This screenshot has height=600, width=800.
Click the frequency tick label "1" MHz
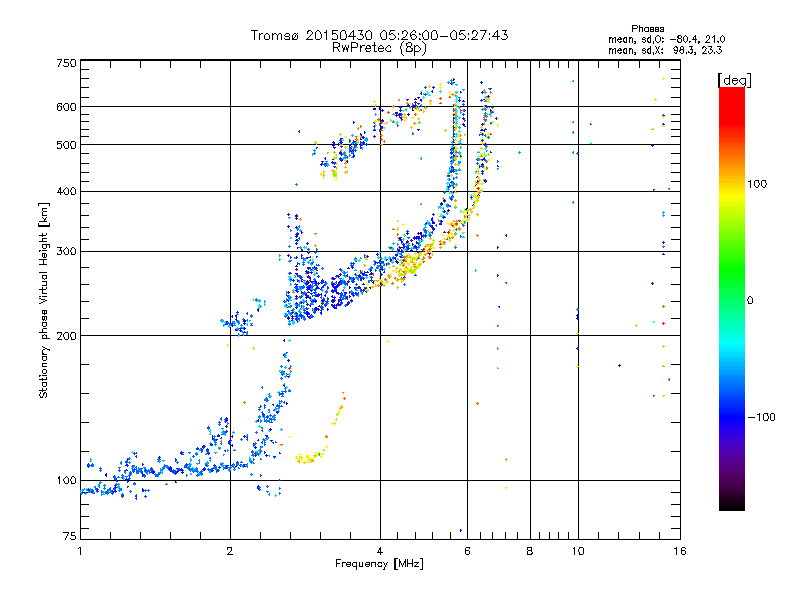click(x=80, y=551)
